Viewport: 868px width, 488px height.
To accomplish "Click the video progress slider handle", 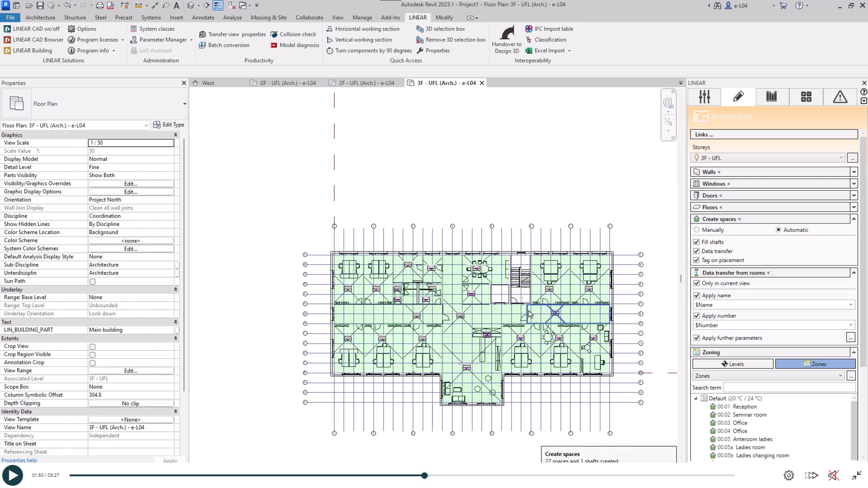I will tap(425, 475).
